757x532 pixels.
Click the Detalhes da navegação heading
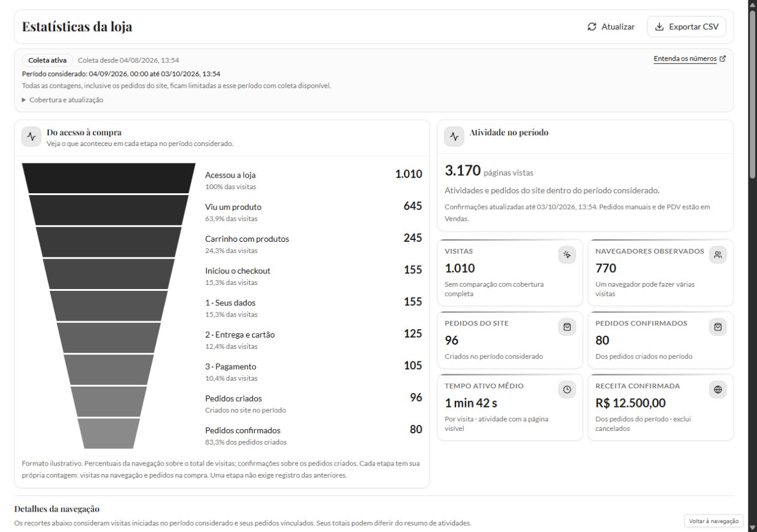pyautogui.click(x=57, y=509)
